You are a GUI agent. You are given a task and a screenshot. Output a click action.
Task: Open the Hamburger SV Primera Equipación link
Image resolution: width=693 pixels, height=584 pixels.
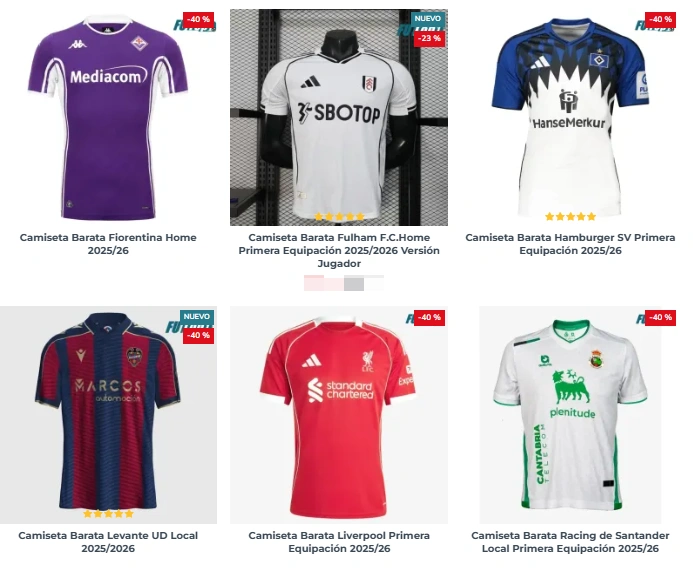pos(570,244)
